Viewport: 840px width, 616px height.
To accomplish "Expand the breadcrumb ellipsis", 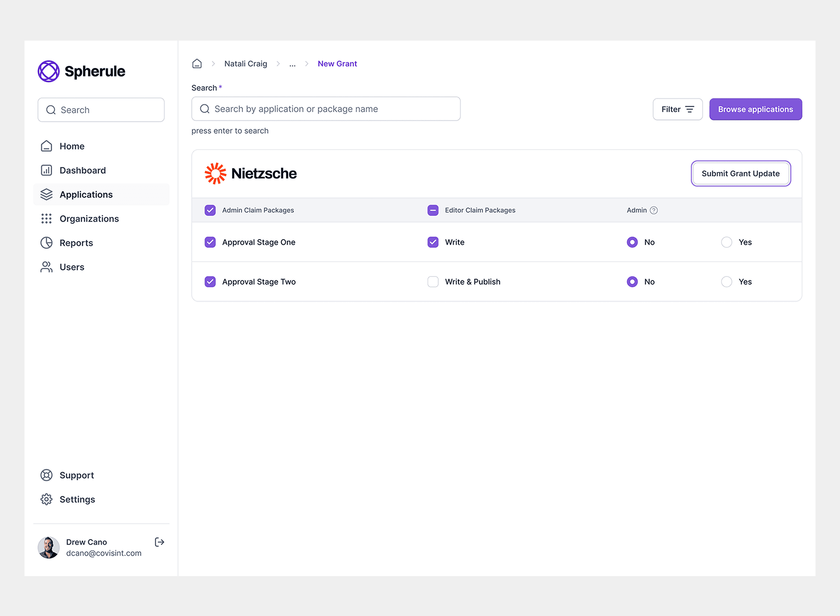I will point(292,64).
